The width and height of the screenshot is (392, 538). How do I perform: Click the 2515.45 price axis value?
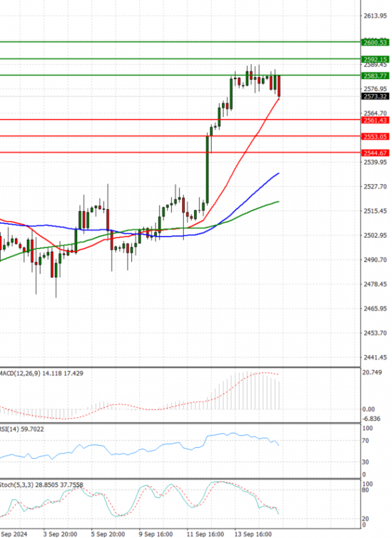coord(375,211)
